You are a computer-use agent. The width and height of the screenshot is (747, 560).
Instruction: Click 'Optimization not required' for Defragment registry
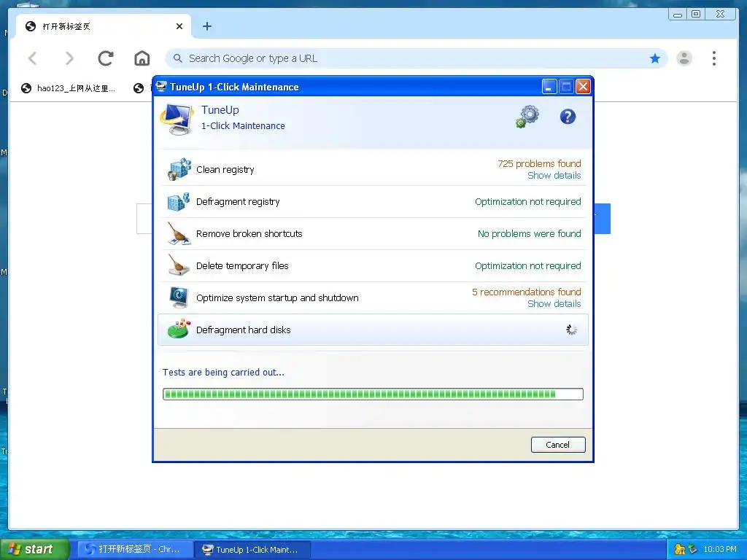click(x=528, y=202)
